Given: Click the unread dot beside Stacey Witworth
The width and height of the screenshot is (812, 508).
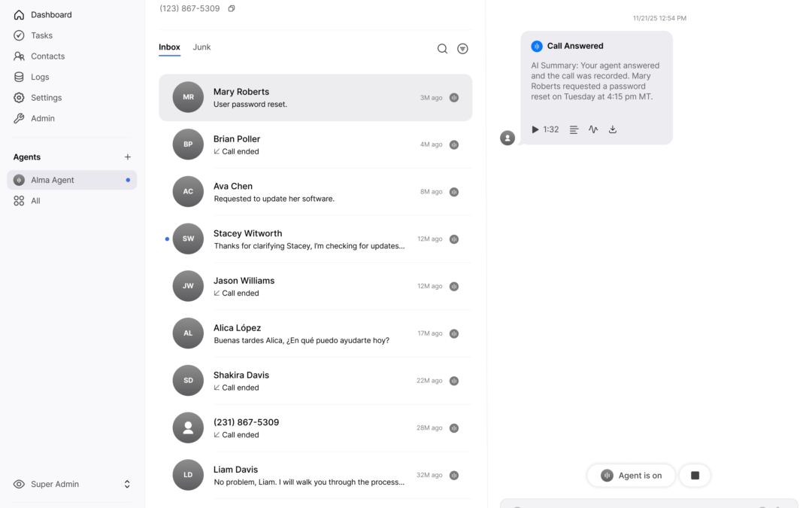Looking at the screenshot, I should click(166, 239).
